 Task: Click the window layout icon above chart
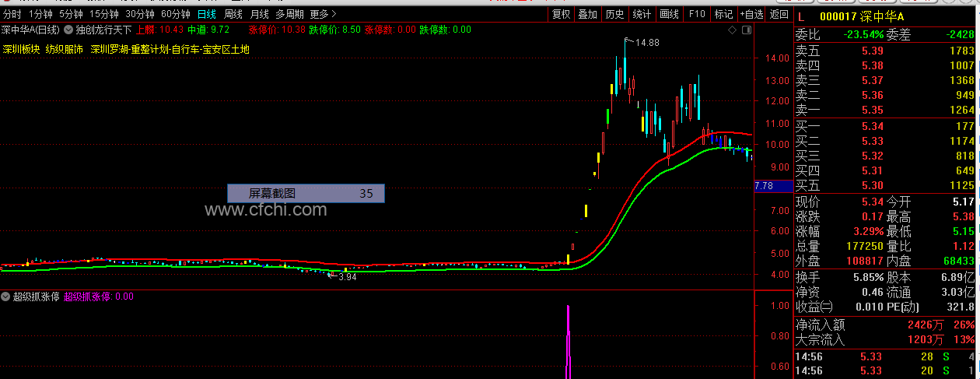click(x=747, y=30)
